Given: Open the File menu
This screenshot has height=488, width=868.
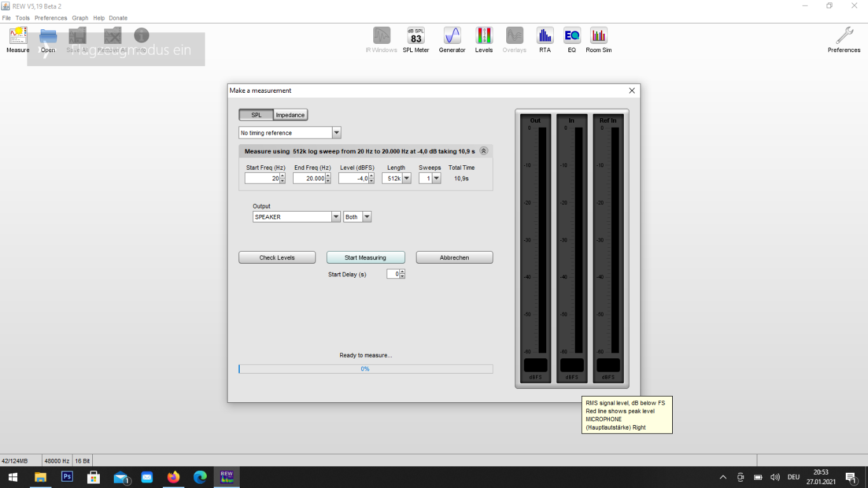Looking at the screenshot, I should pos(6,18).
